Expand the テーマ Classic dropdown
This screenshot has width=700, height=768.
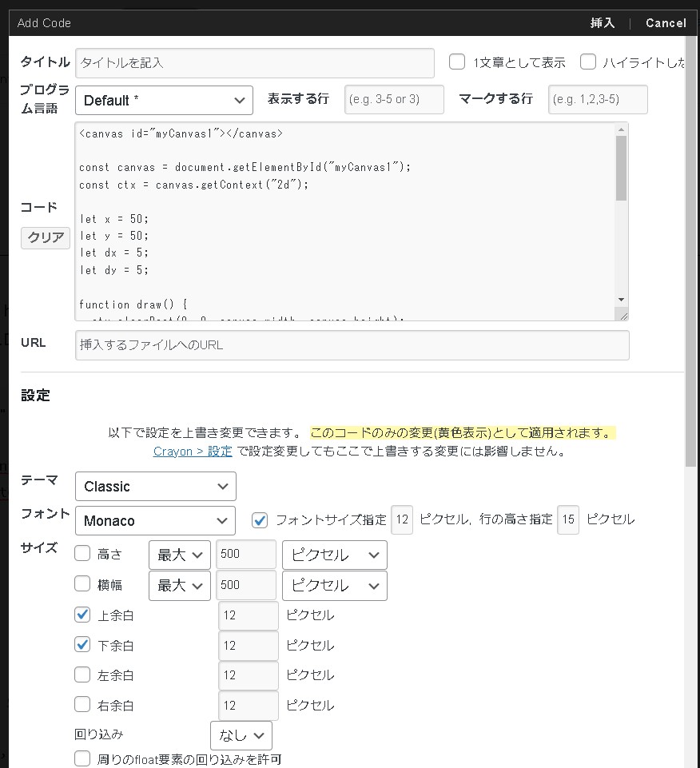click(156, 487)
